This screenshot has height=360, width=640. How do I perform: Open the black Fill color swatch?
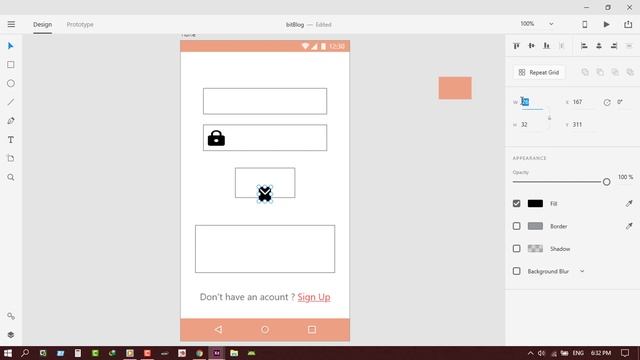pos(535,203)
